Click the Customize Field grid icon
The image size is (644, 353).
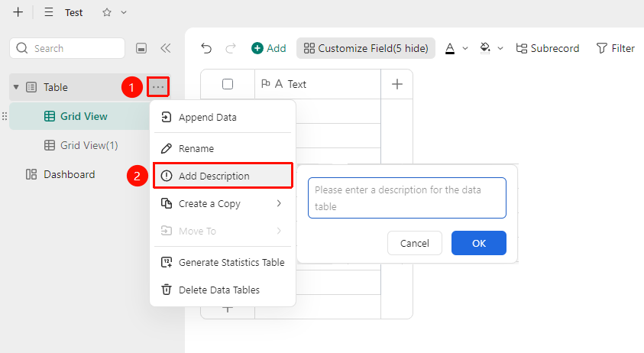tap(309, 48)
